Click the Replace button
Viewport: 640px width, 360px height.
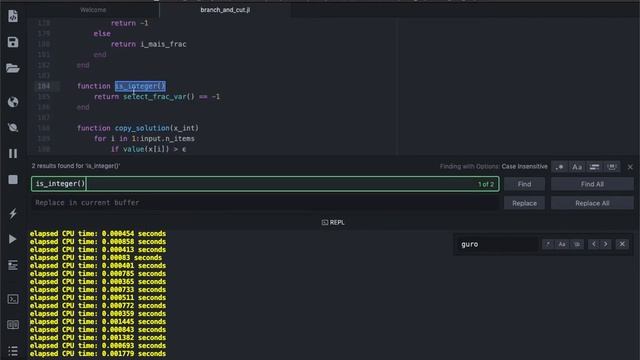524,203
